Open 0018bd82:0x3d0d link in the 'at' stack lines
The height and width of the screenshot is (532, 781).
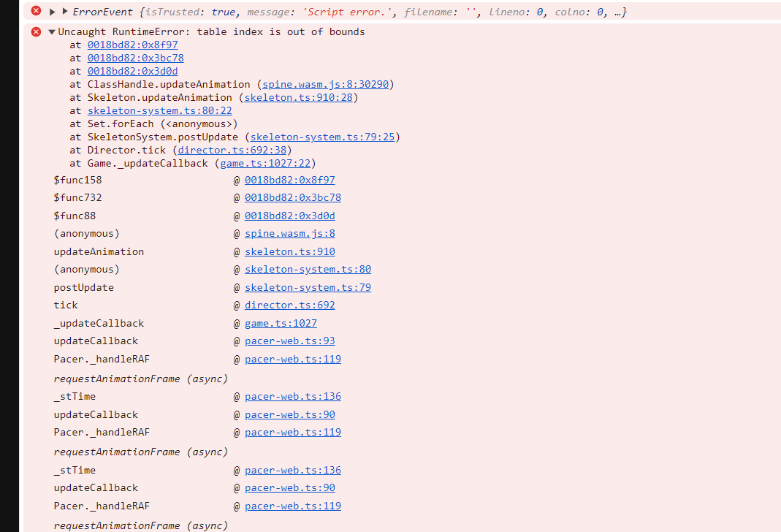click(x=132, y=71)
